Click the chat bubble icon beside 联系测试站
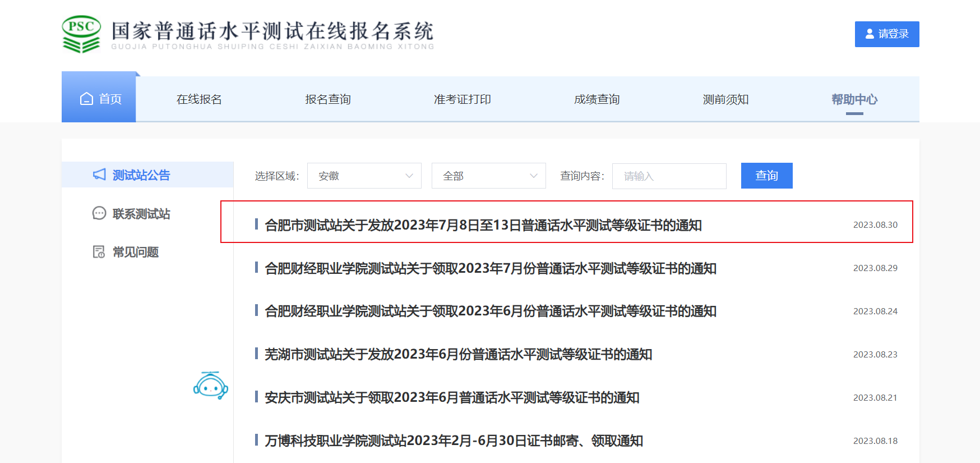980x463 pixels. [99, 213]
